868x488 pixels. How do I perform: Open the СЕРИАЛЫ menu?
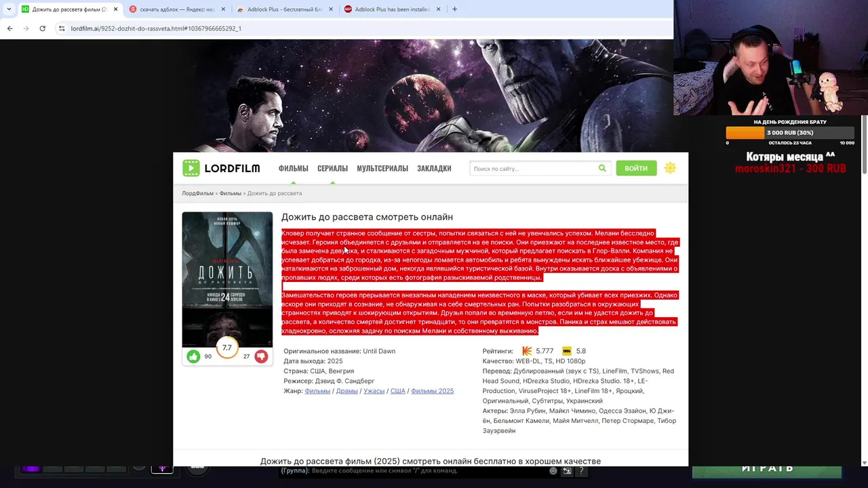point(332,169)
